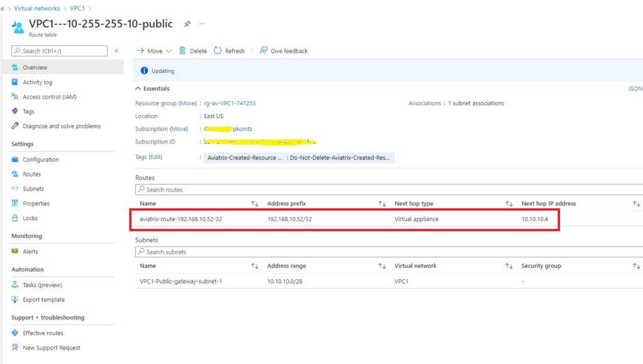Click the Configuration icon

(x=15, y=159)
